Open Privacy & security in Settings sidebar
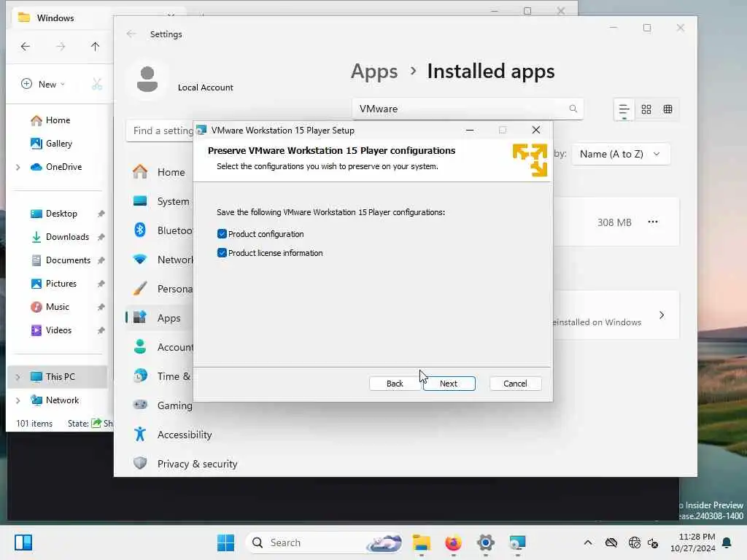 197,464
